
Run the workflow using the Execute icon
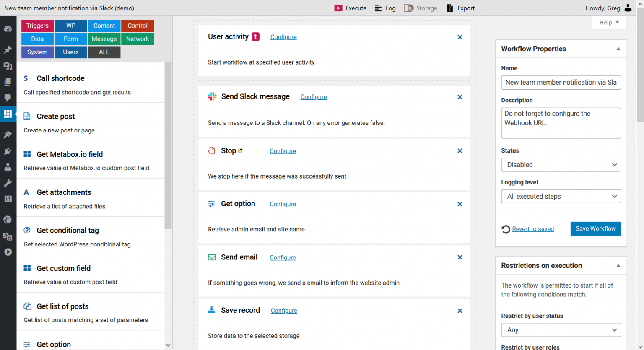click(x=338, y=8)
